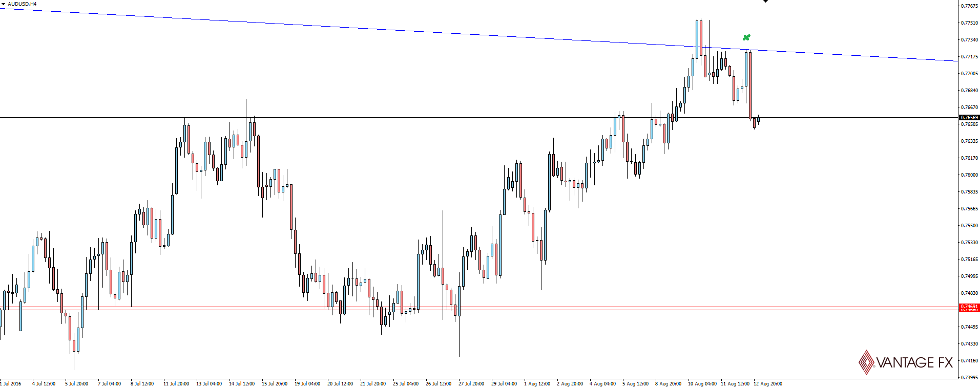980x389 pixels.
Task: Click the 0.75165 price scale label
Action: click(969, 260)
